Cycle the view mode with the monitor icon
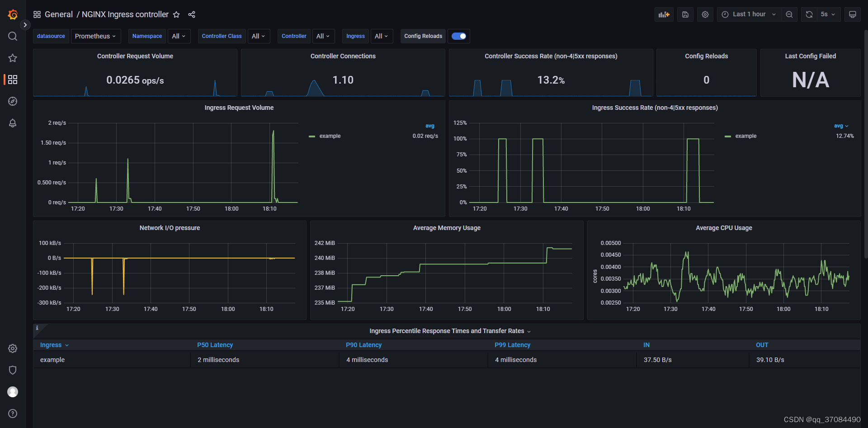The height and width of the screenshot is (428, 868). tap(853, 14)
